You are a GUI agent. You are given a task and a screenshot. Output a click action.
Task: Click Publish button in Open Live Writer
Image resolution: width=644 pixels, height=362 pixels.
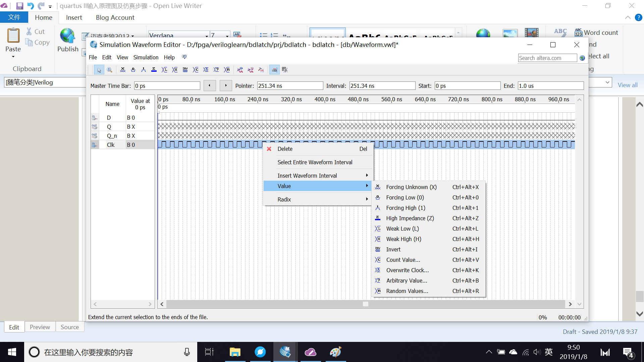tap(68, 40)
